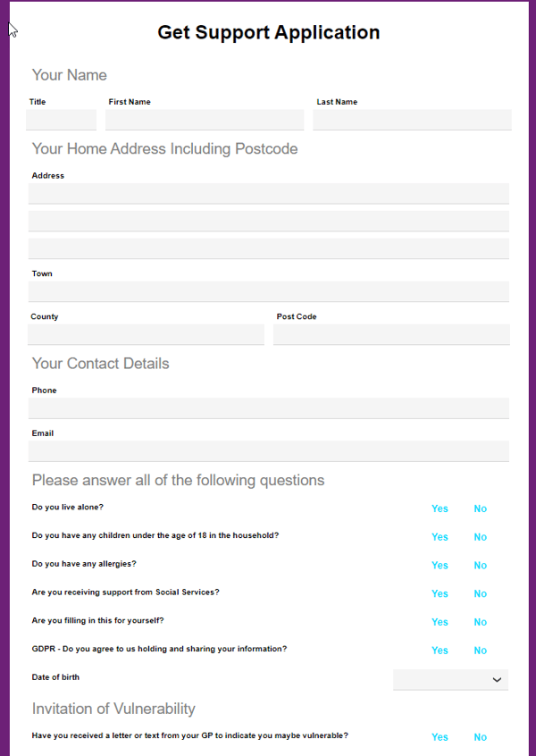The image size is (536, 756).
Task: Click the Email input field
Action: (x=268, y=450)
